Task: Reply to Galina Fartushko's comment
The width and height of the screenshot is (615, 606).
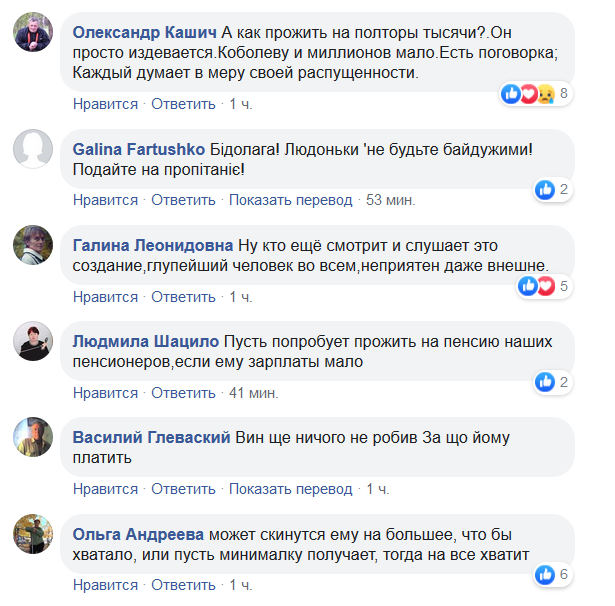Action: pos(183,200)
